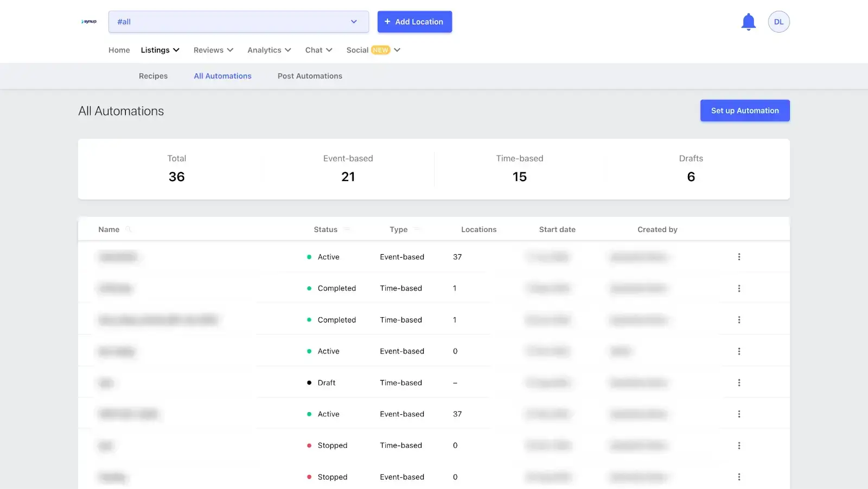Go to the Home nav item
The width and height of the screenshot is (868, 489).
pos(119,50)
